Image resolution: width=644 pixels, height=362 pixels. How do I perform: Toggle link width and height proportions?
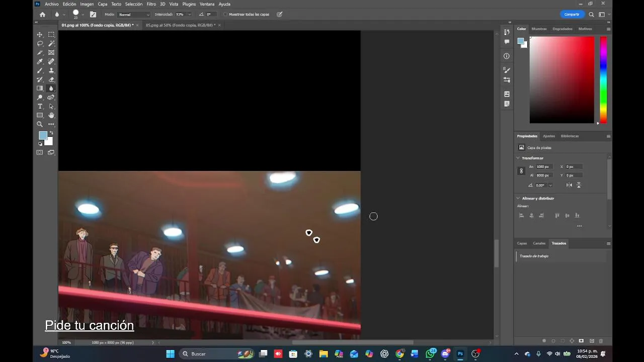[x=521, y=171]
